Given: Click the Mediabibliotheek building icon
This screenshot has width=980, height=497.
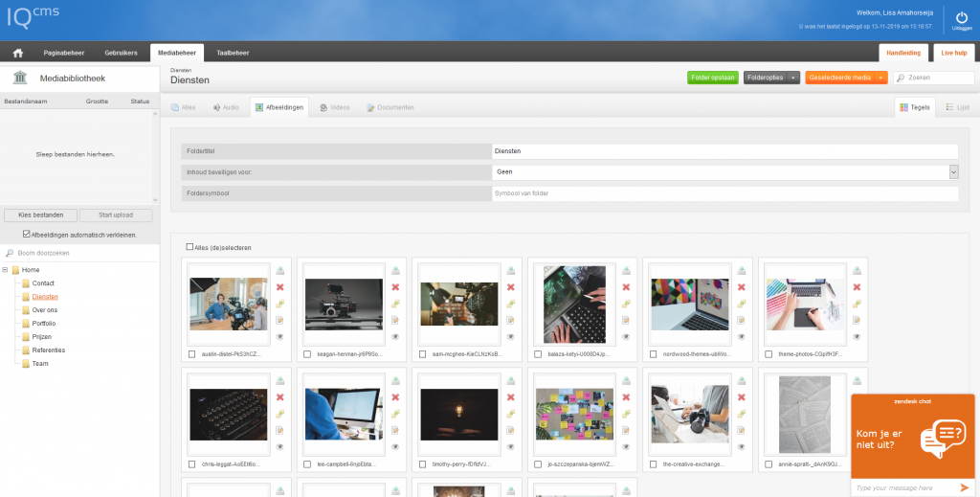Looking at the screenshot, I should coord(20,78).
